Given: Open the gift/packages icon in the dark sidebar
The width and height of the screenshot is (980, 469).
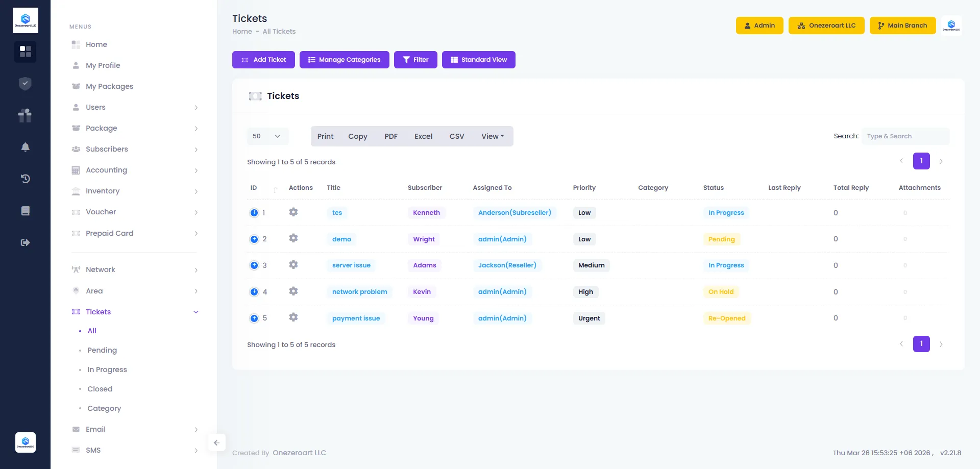Looking at the screenshot, I should (x=25, y=115).
